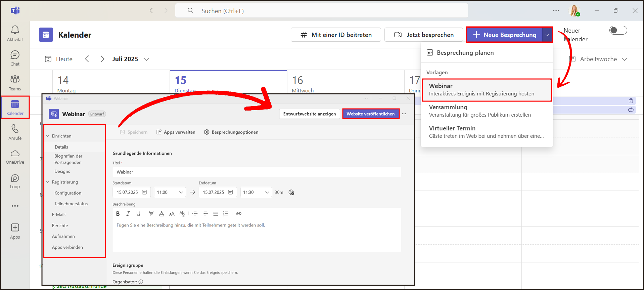Image resolution: width=644 pixels, height=290 pixels.
Task: Open the end date picker 15.07.2025
Action: (x=218, y=192)
